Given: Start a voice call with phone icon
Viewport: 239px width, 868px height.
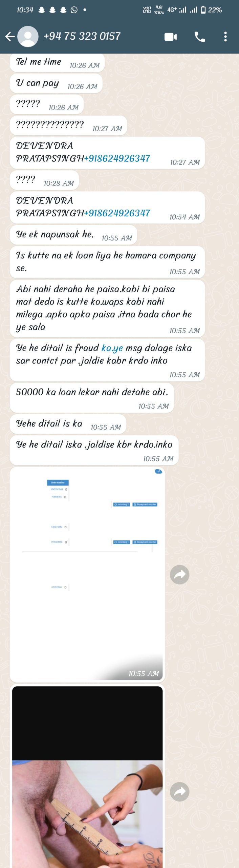Looking at the screenshot, I should 200,37.
